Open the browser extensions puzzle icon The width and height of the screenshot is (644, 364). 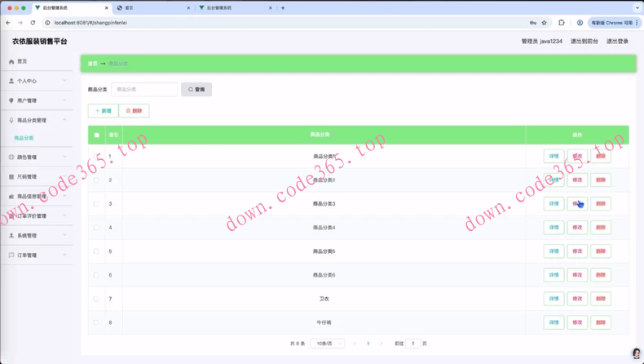562,23
